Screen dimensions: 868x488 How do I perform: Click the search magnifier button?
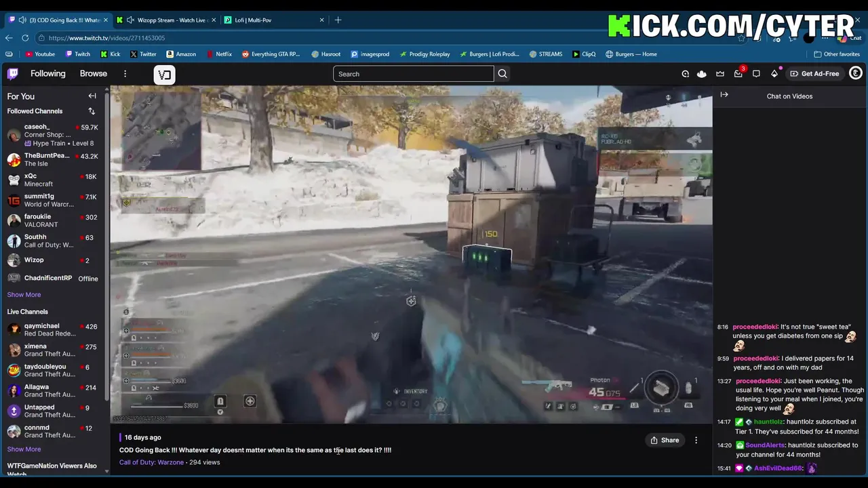coord(502,74)
